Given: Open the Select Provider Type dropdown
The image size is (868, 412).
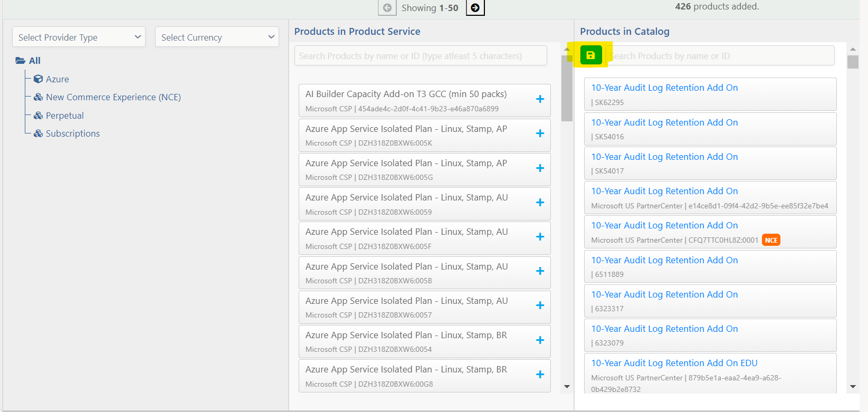Looking at the screenshot, I should point(79,37).
